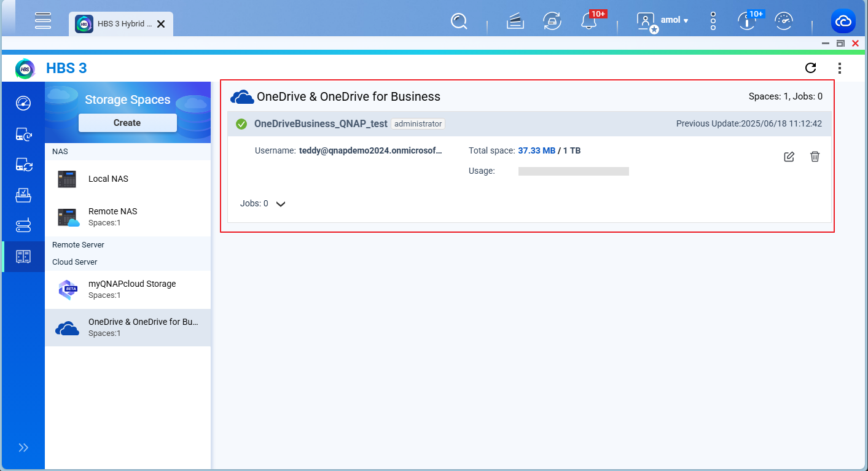Click the Create storage space button
Viewport: 868px width, 471px height.
pos(127,123)
